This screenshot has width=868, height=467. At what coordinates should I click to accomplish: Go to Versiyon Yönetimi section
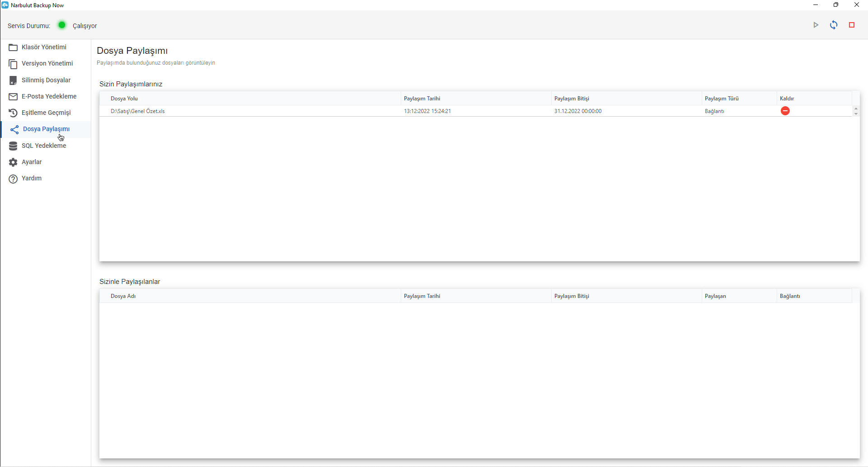coord(47,63)
